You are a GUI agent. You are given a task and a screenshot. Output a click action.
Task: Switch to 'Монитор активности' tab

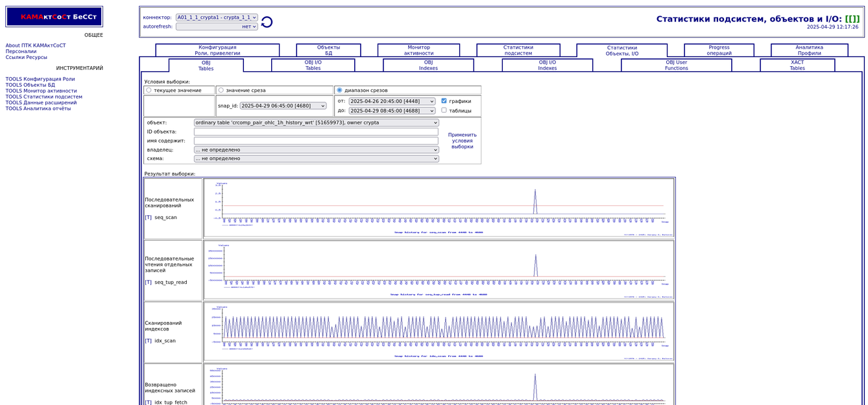coord(418,51)
